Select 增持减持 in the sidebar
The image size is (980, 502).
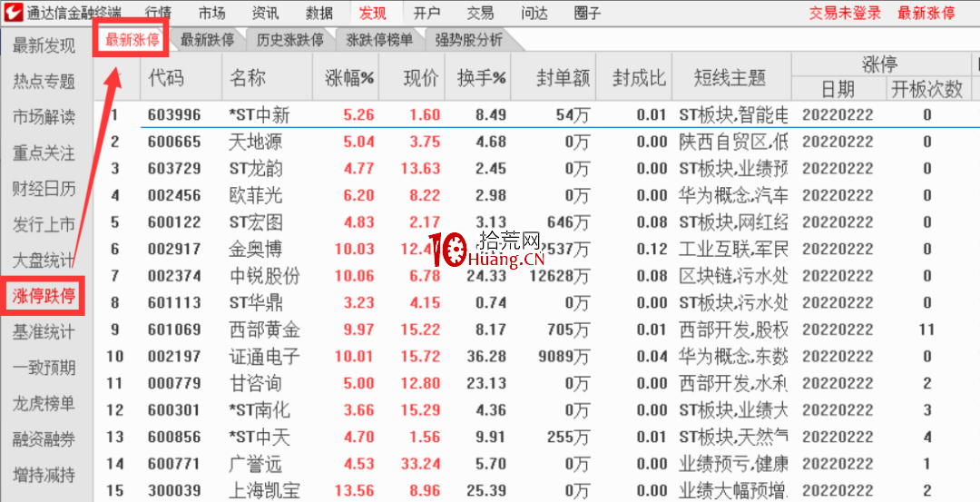coord(44,475)
